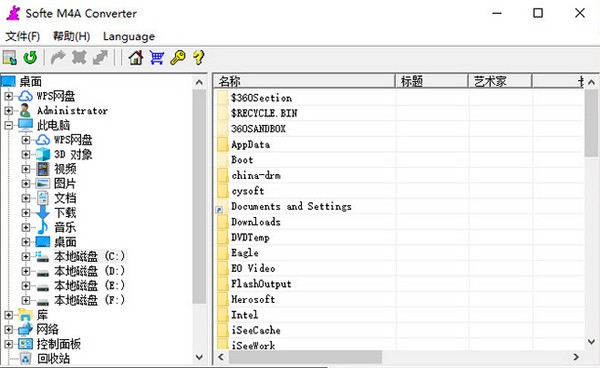Click the shopping cart buy icon

coord(157,58)
